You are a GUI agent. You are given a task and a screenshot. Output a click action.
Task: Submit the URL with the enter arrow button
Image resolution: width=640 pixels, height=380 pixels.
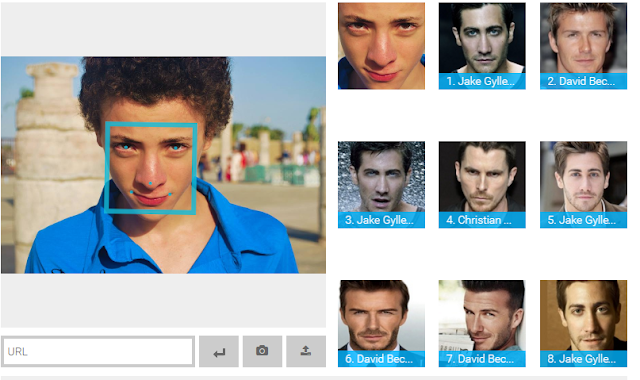tap(219, 351)
